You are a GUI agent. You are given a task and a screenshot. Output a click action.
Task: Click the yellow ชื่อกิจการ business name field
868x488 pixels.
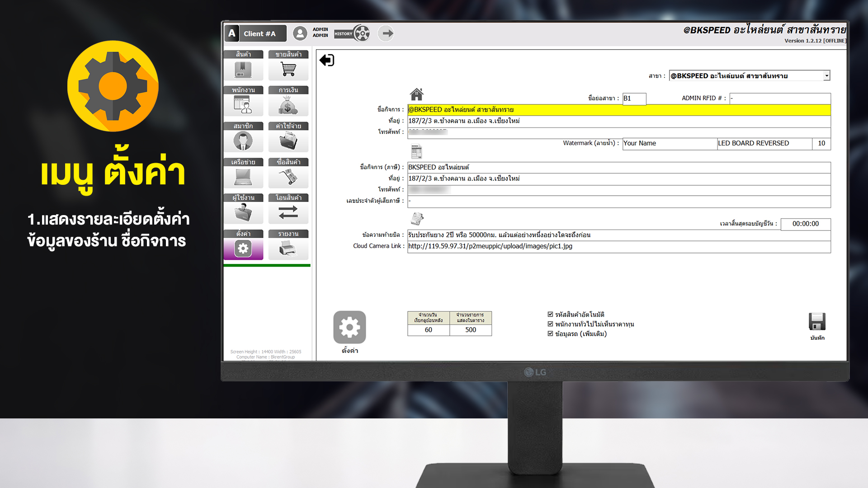click(619, 110)
